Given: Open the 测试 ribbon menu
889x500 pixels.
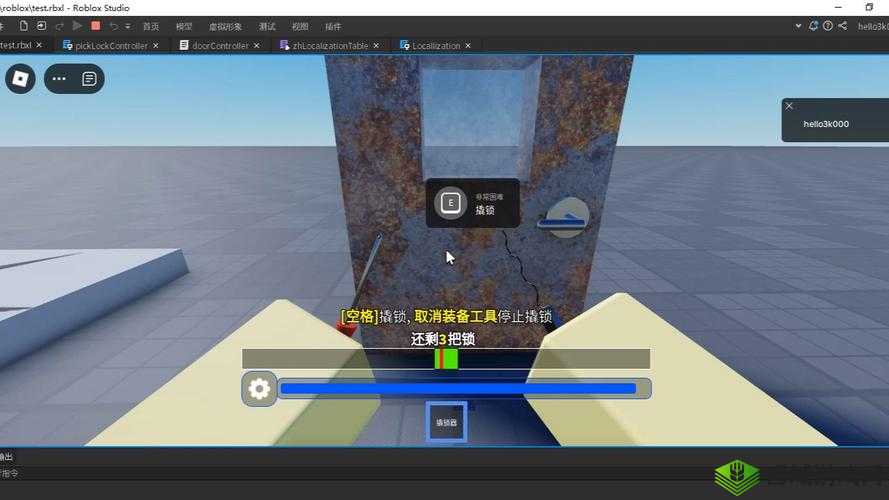Looking at the screenshot, I should coord(267,26).
